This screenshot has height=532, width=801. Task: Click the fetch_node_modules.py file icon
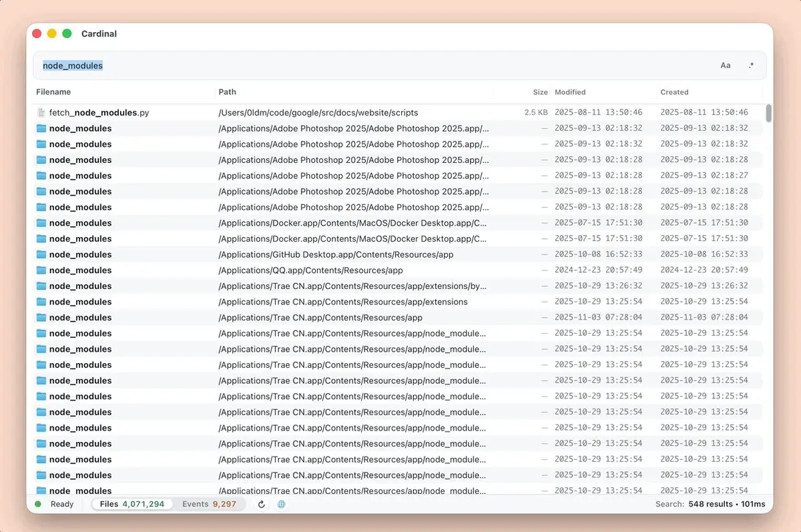pos(41,113)
